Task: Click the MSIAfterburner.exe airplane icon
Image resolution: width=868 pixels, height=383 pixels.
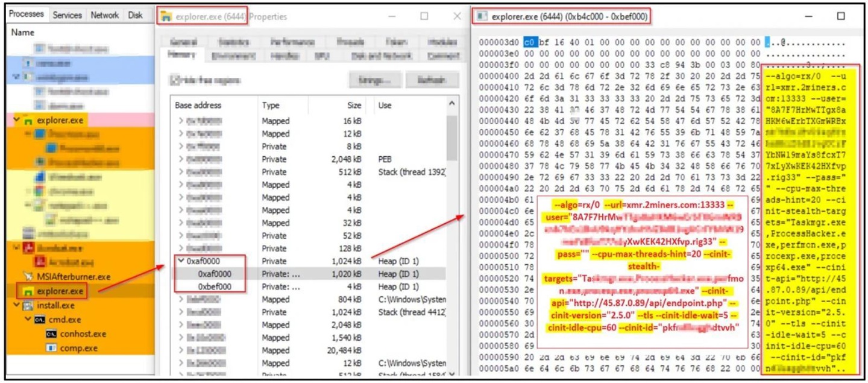Action: 28,277
